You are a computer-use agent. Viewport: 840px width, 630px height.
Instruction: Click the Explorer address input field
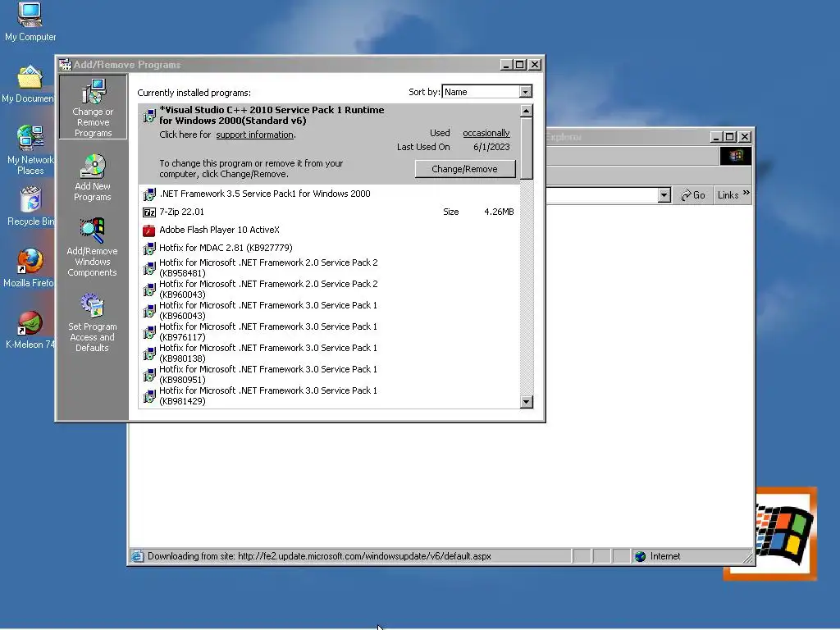coord(601,195)
